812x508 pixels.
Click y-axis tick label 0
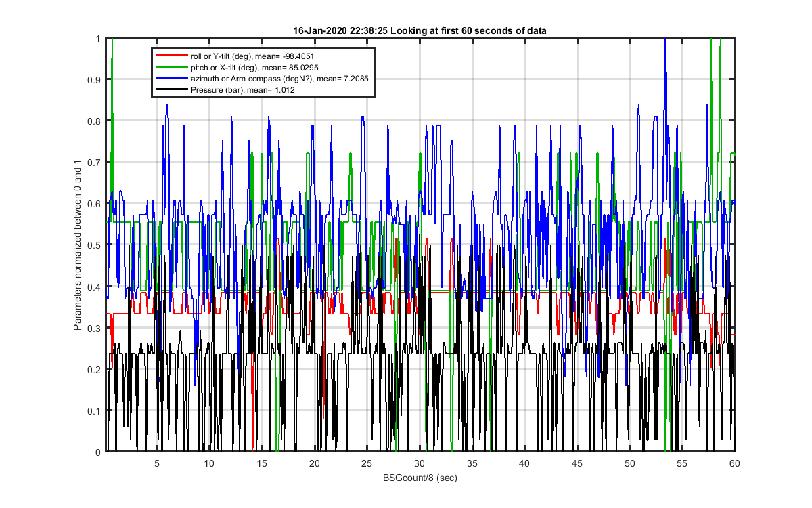point(99,452)
